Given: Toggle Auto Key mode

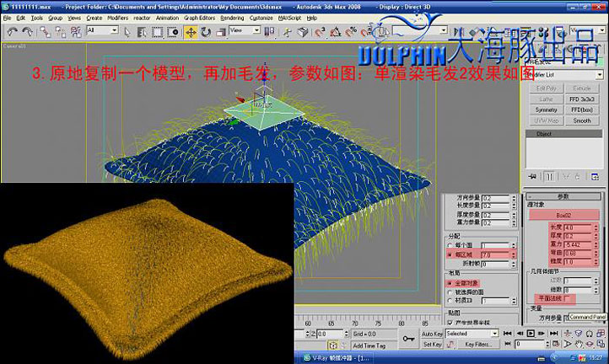Looking at the screenshot, I should pyautogui.click(x=432, y=334).
